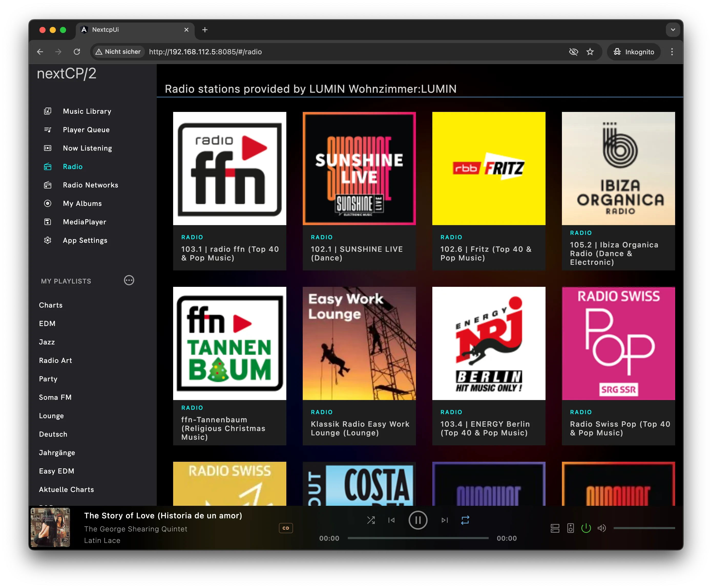Open the media server selection icon
The height and width of the screenshot is (588, 712).
[555, 528]
